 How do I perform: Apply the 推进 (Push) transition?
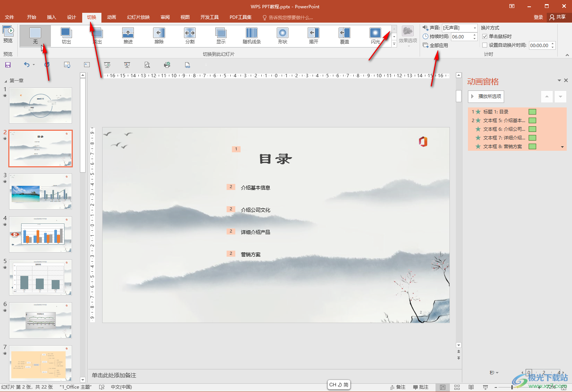[128, 36]
